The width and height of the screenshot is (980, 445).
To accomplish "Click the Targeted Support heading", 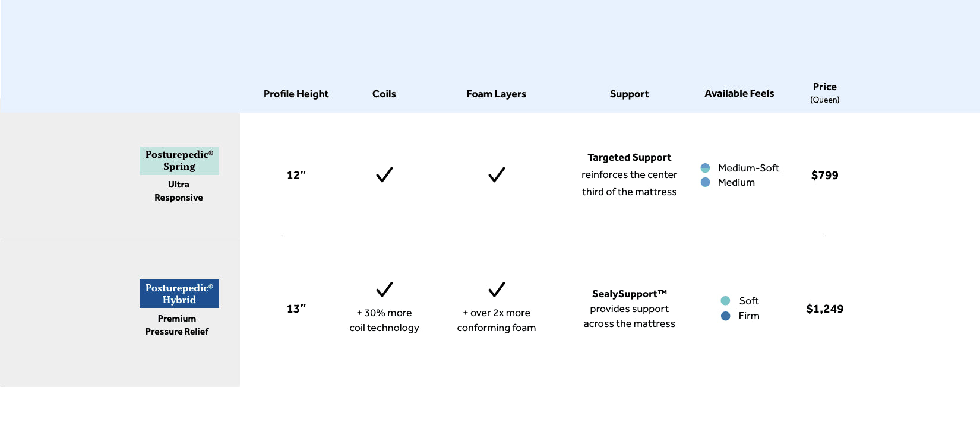I will click(629, 157).
